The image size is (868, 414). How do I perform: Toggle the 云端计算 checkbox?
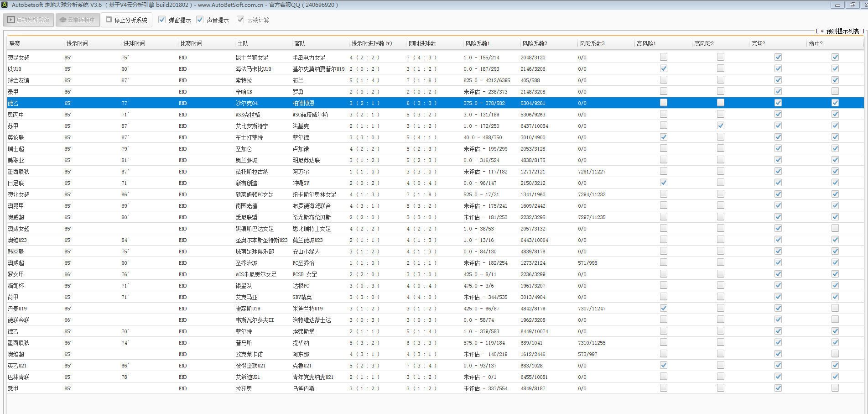point(240,20)
